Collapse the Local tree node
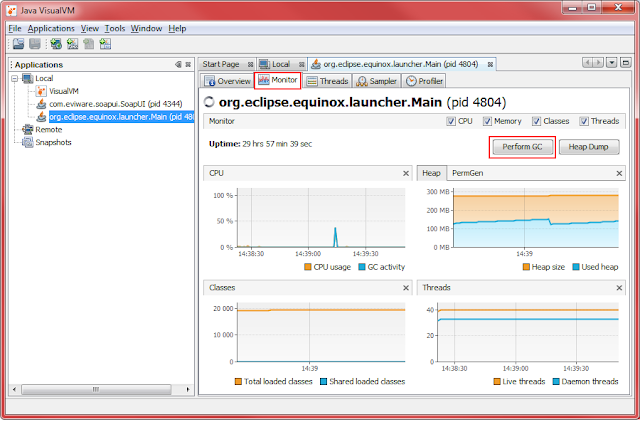Viewport: 640px width, 427px height. coord(15,78)
